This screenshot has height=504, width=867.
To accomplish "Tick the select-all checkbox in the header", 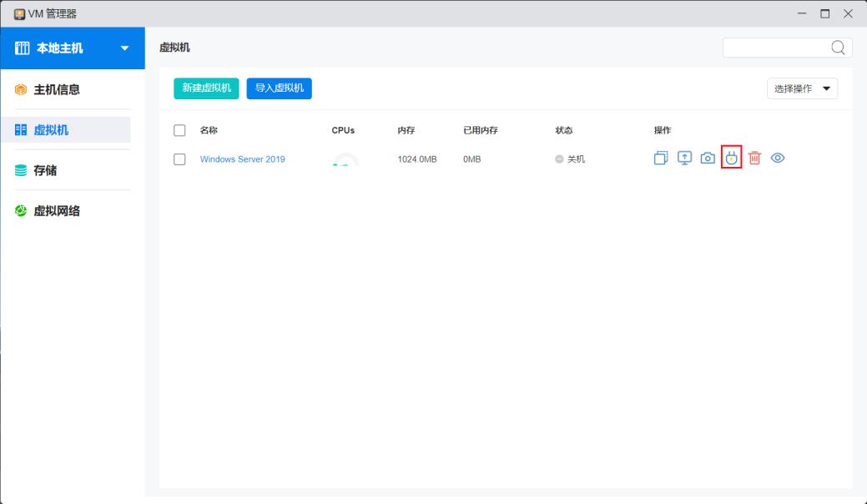I will 179,130.
